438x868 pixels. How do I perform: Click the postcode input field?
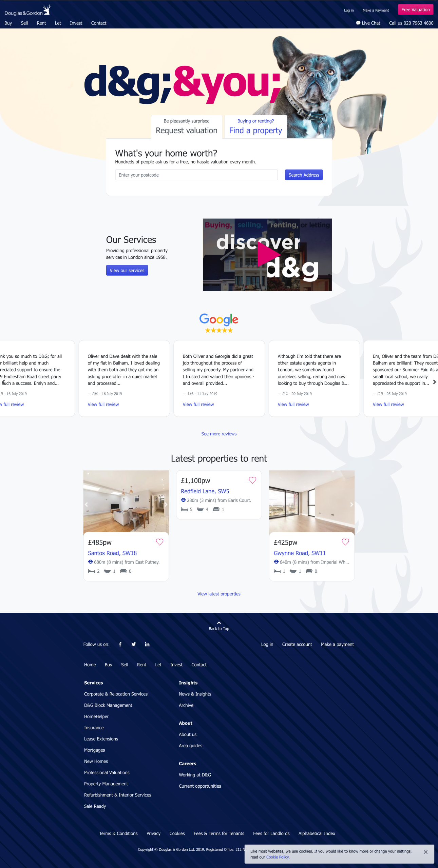[x=196, y=175]
